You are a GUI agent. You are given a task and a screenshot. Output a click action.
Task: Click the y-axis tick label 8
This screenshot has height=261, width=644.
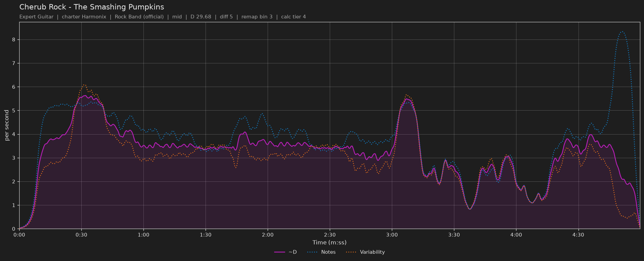click(14, 40)
